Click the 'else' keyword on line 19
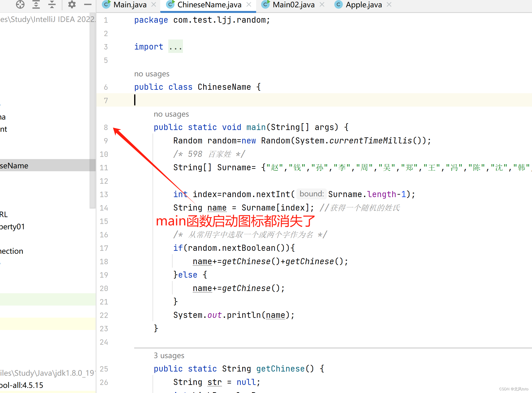 click(x=188, y=275)
